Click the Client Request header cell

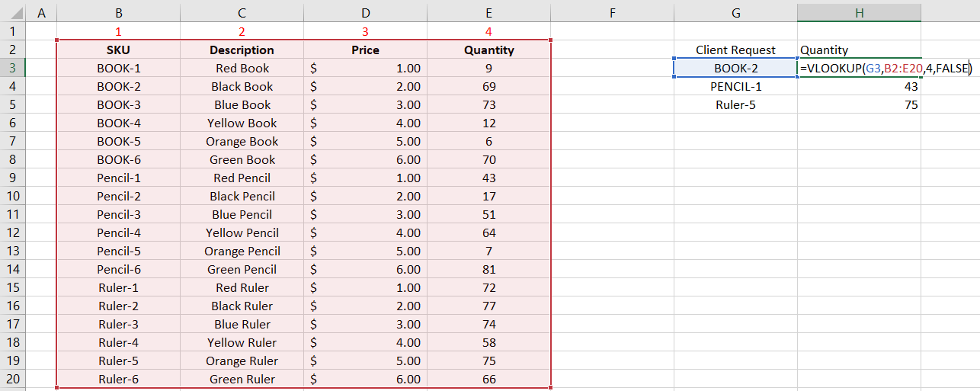(x=735, y=50)
